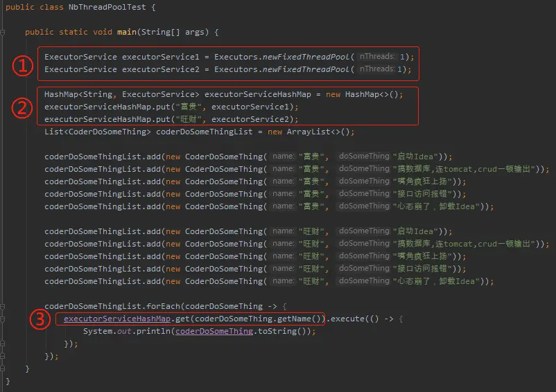Click the first "启动Idea" string for 富贵
The width and height of the screenshot is (556, 392).
pyautogui.click(x=416, y=157)
